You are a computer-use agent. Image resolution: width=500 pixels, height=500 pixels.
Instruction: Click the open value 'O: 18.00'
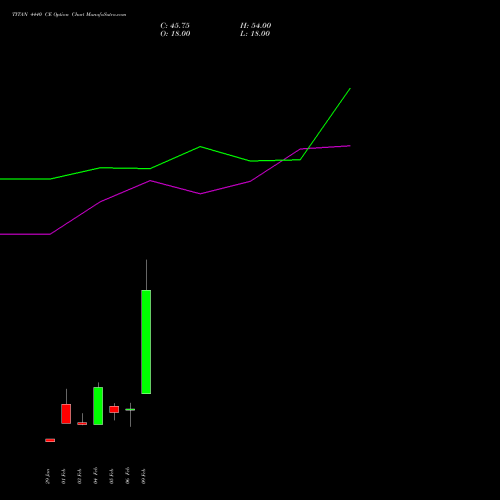pos(175,34)
